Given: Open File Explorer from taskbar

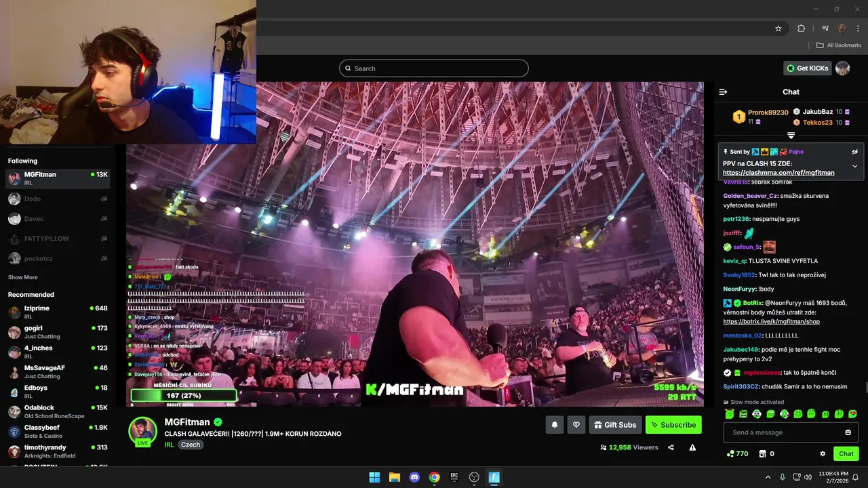Looking at the screenshot, I should pos(394,477).
